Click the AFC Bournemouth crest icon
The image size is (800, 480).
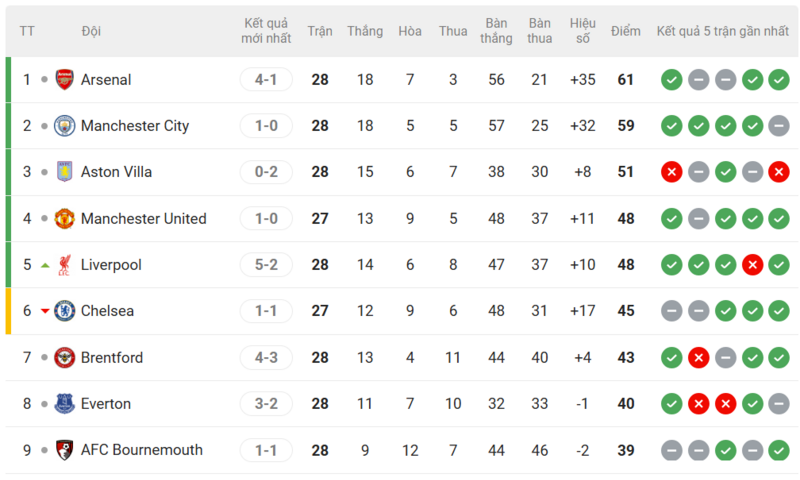(65, 450)
